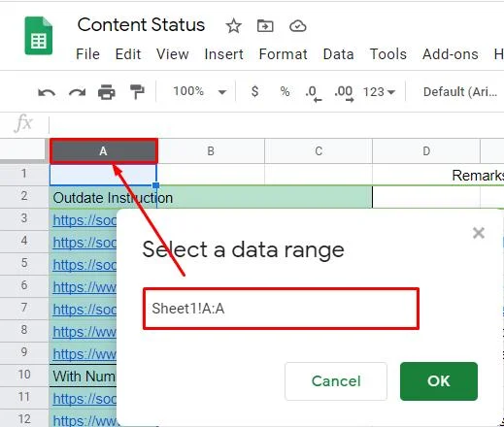504x427 pixels.
Task: Open the Default (Arial) font dropdown
Action: click(x=460, y=92)
